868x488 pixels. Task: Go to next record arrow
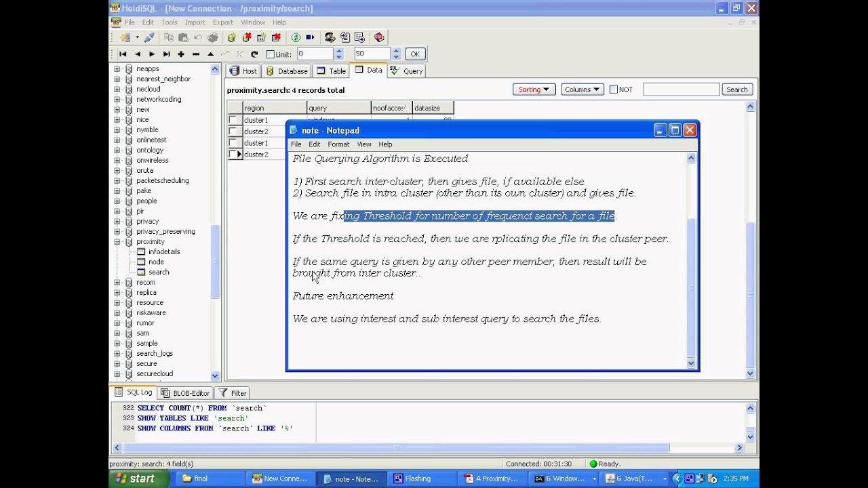click(x=152, y=54)
